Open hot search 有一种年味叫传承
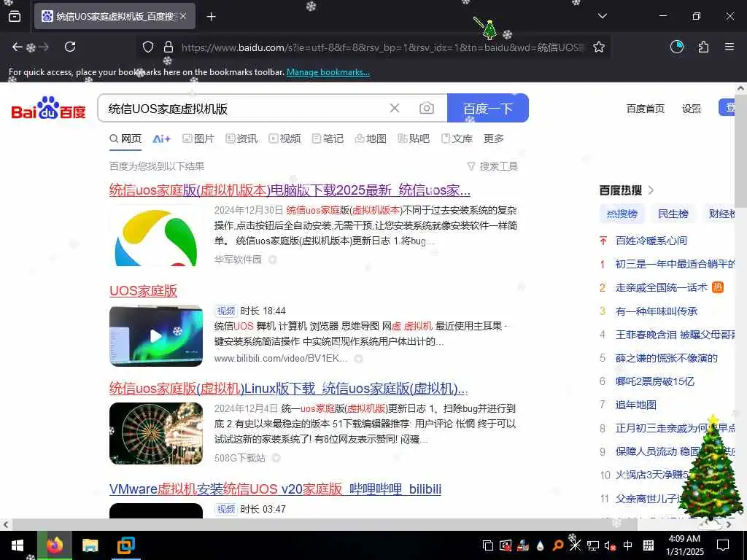Screen dimensions: 747x560 [x=656, y=311]
